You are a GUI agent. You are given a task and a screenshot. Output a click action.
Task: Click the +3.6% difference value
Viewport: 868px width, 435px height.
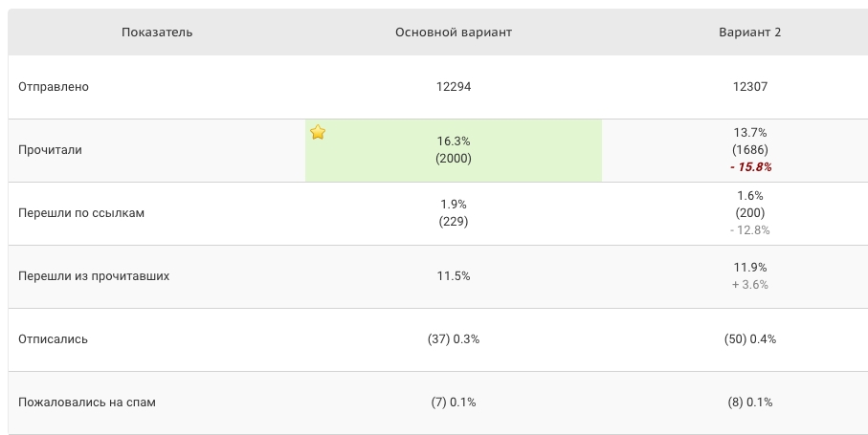pyautogui.click(x=750, y=285)
